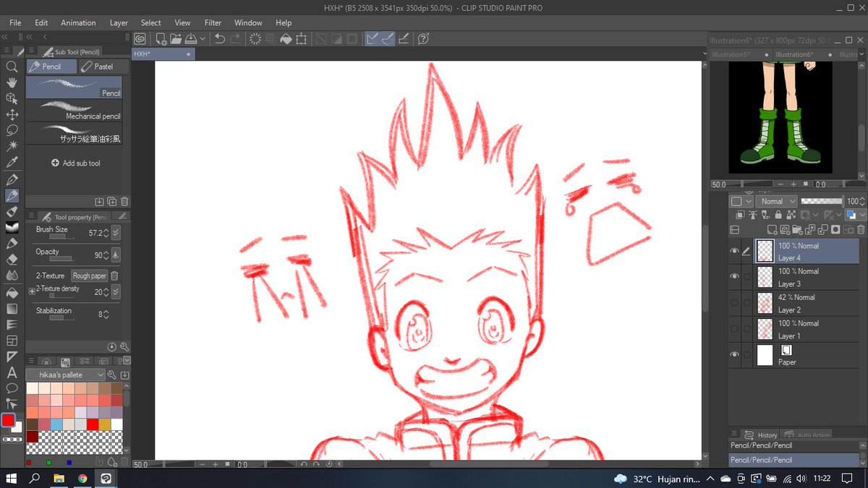Click Scale/Rotate transform icon
Viewport: 868px width, 488px height.
(x=301, y=39)
